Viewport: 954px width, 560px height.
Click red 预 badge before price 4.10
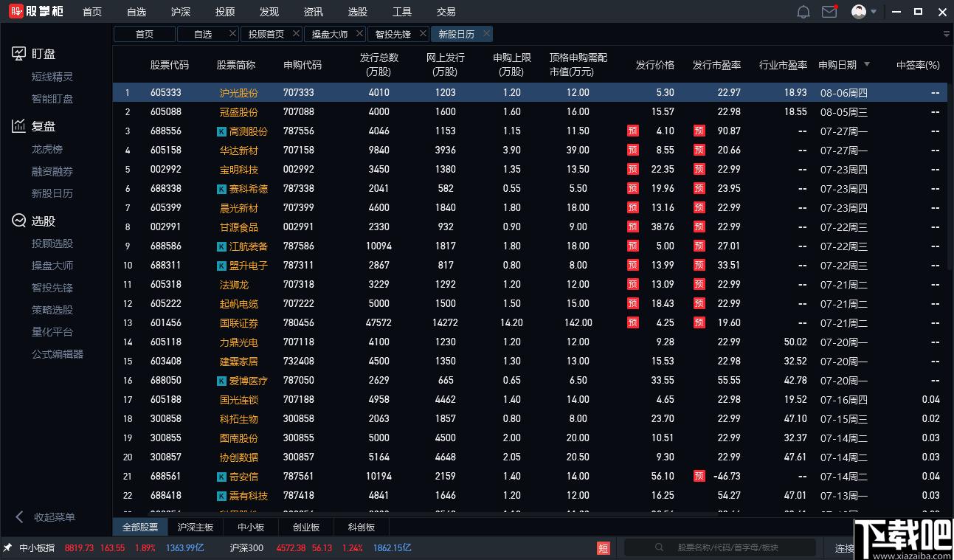[632, 131]
